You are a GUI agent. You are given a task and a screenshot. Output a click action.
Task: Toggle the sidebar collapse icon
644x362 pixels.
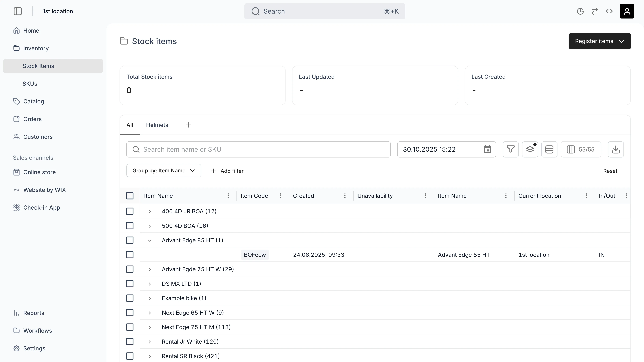(x=18, y=11)
